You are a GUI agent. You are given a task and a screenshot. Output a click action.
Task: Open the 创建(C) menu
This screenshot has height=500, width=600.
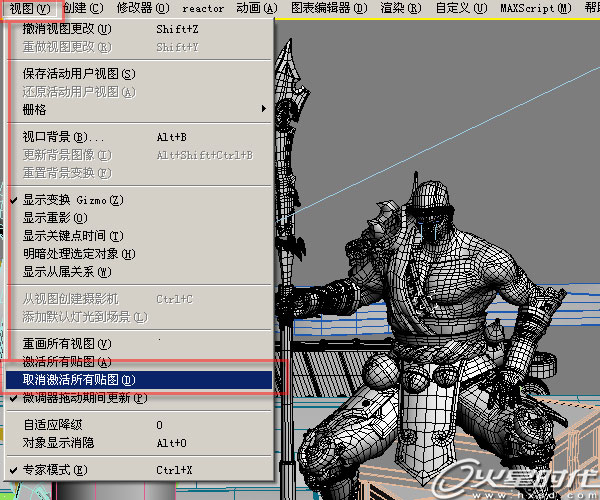[x=83, y=8]
